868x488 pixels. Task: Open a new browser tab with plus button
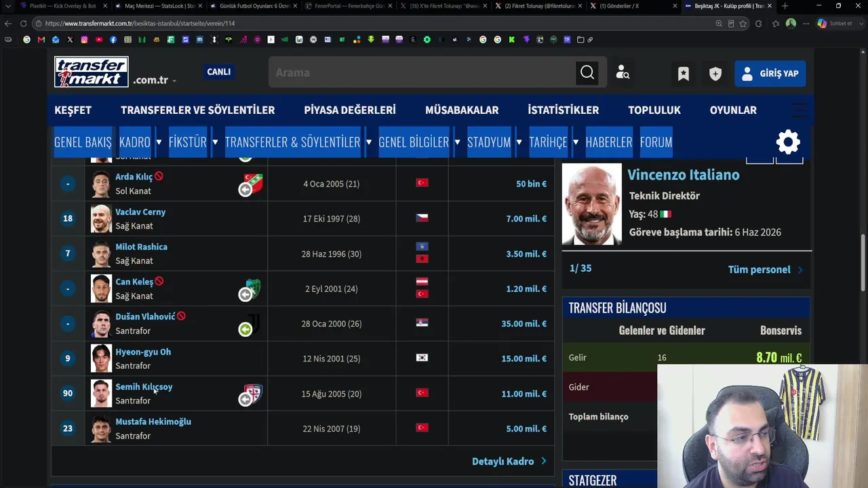pyautogui.click(x=785, y=6)
